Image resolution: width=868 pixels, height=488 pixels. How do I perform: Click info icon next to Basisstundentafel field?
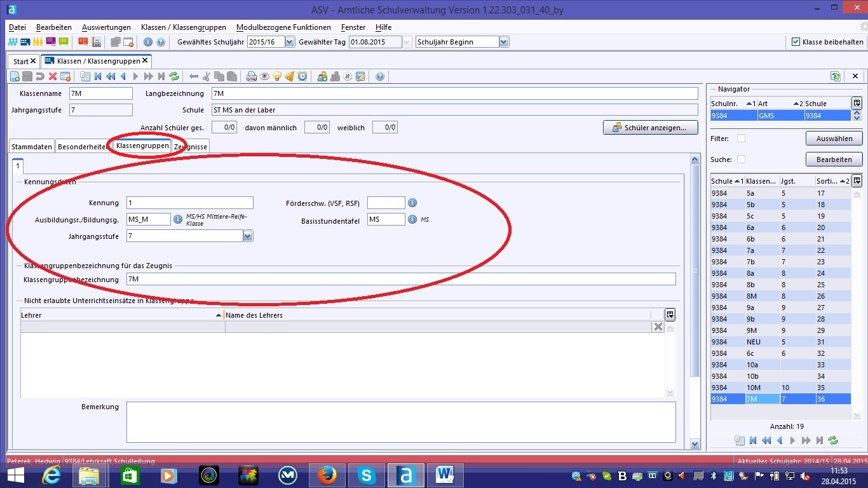pos(412,219)
